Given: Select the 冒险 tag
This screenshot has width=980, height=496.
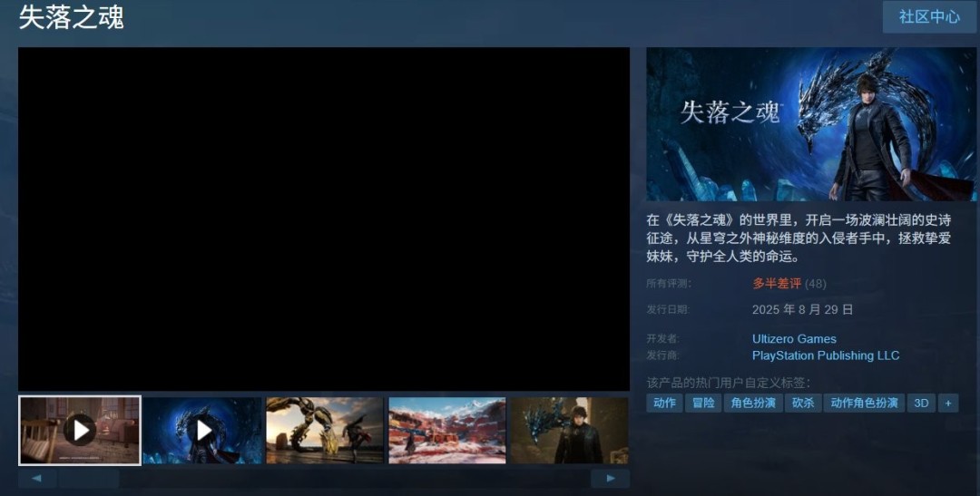Looking at the screenshot, I should pos(703,403).
